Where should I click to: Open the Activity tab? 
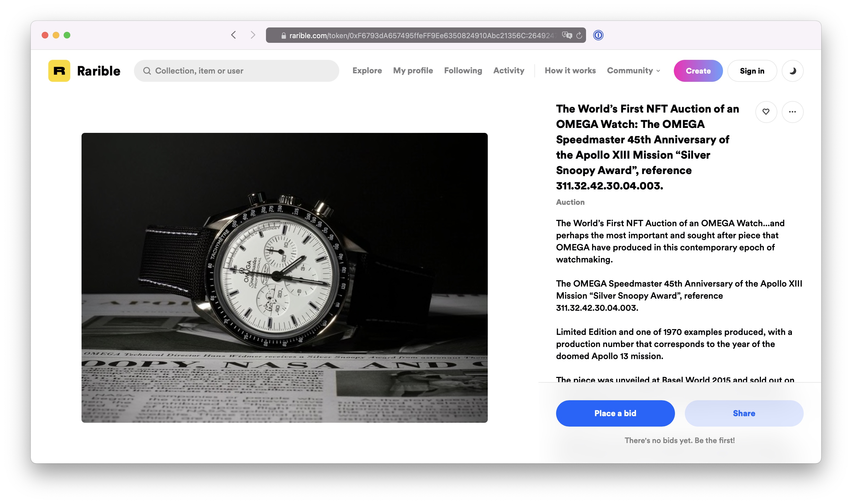[508, 71]
